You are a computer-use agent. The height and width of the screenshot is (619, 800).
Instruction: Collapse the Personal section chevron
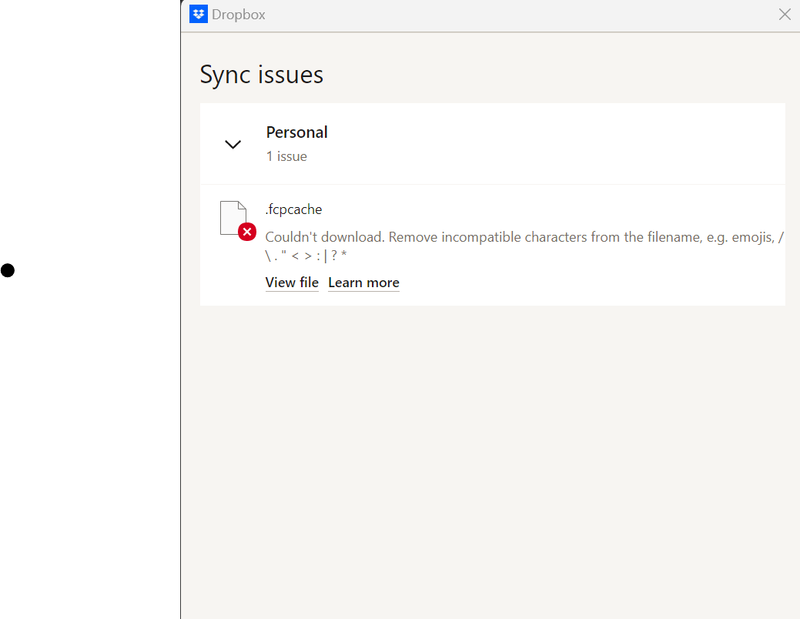click(x=233, y=144)
